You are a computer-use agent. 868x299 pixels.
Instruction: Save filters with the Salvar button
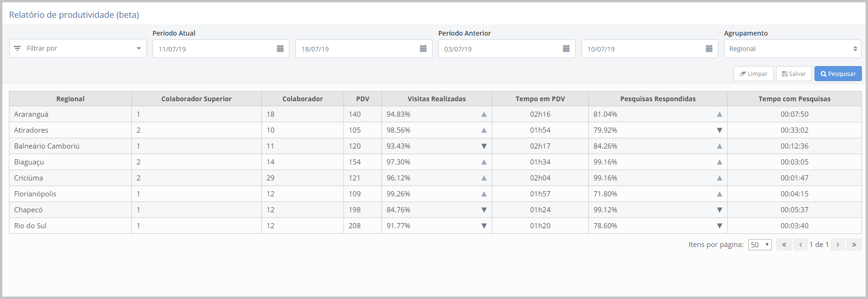(794, 74)
